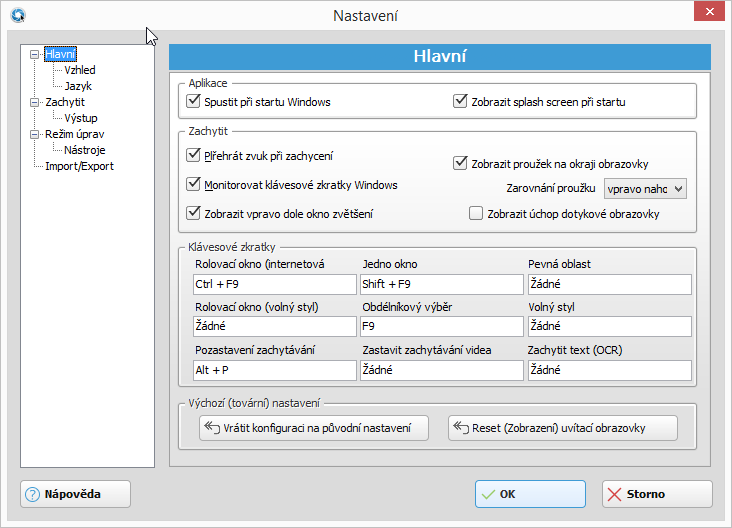The width and height of the screenshot is (732, 528).
Task: Click the Nápověda help question-mark icon
Action: point(32,494)
